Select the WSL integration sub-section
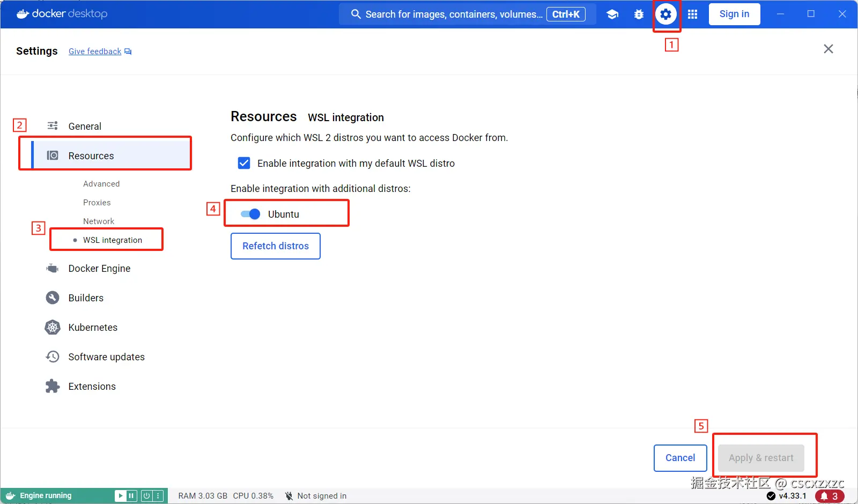 113,240
